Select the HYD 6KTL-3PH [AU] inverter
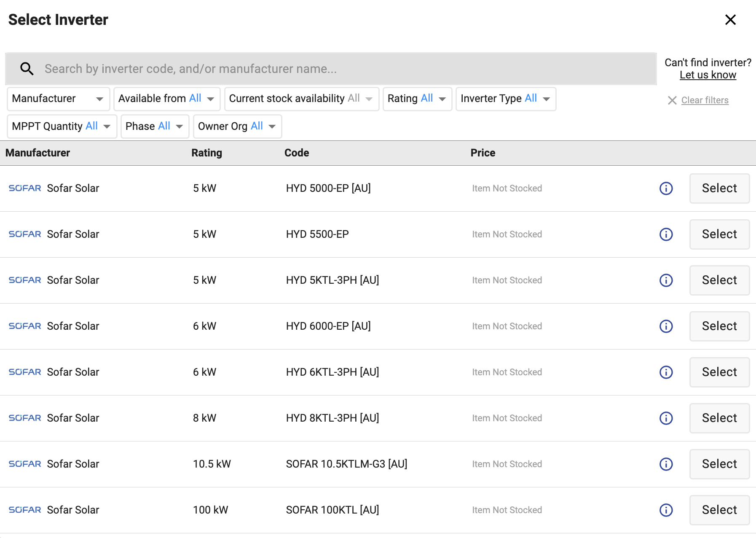 (719, 372)
